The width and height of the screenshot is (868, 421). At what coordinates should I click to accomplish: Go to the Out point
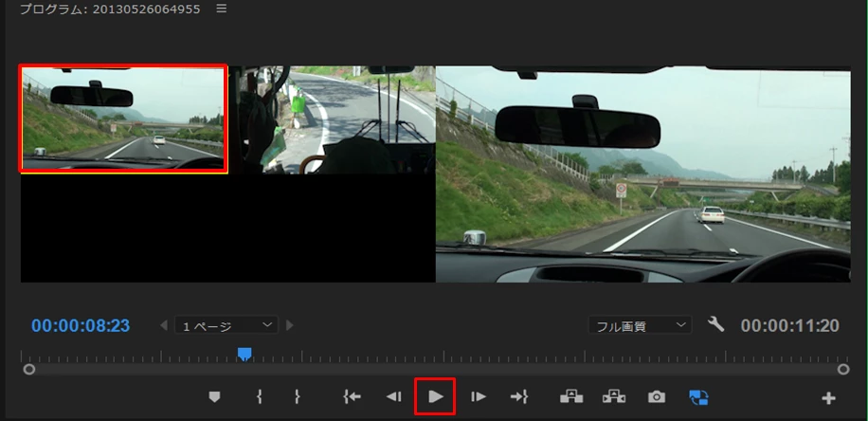click(x=519, y=396)
